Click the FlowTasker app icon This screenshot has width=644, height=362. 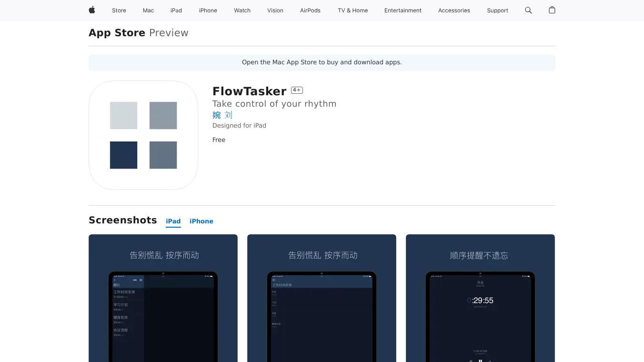pyautogui.click(x=143, y=135)
